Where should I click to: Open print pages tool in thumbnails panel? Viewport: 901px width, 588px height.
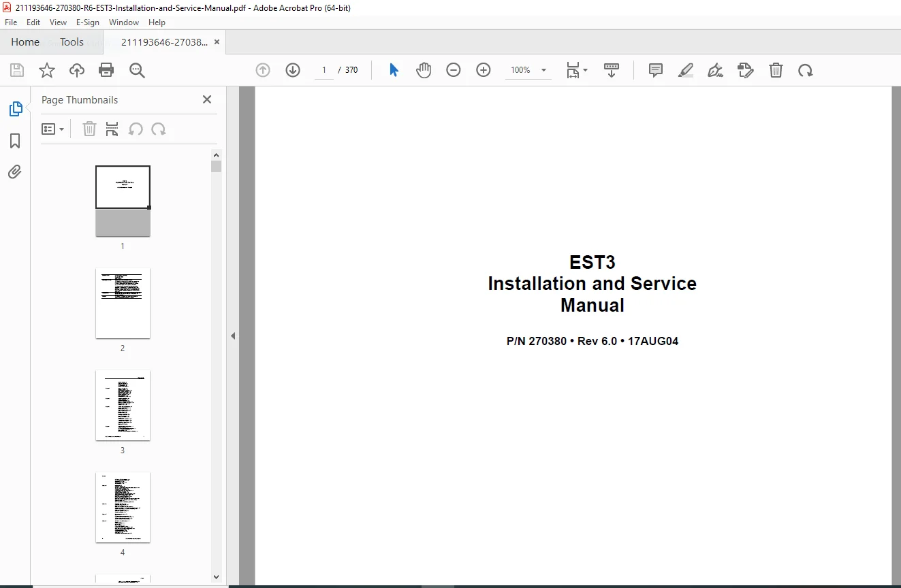point(112,129)
